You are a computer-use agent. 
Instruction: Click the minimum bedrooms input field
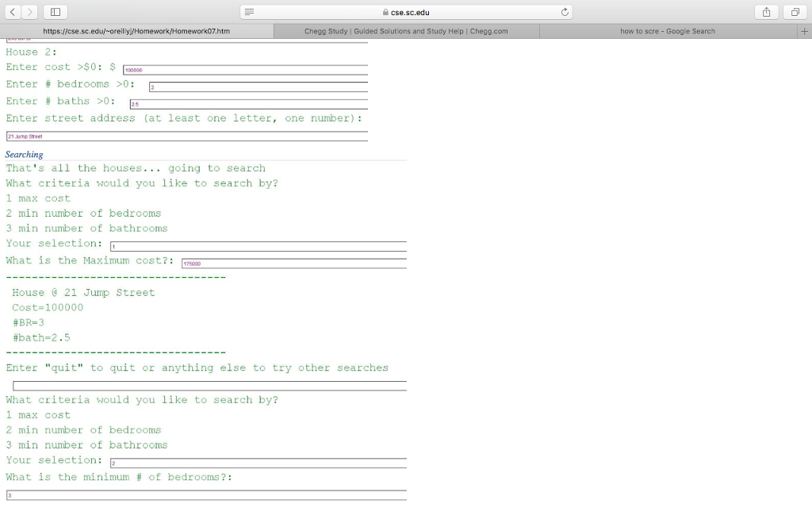coord(207,495)
